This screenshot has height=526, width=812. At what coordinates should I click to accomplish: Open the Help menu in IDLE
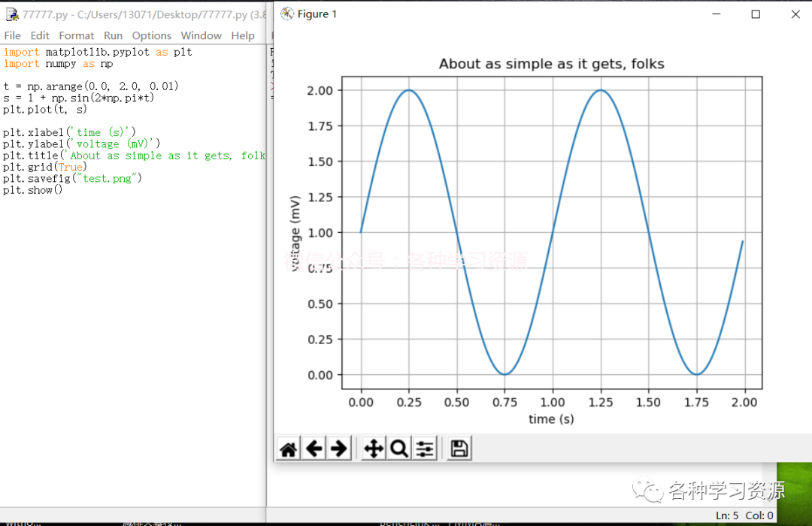(x=243, y=36)
